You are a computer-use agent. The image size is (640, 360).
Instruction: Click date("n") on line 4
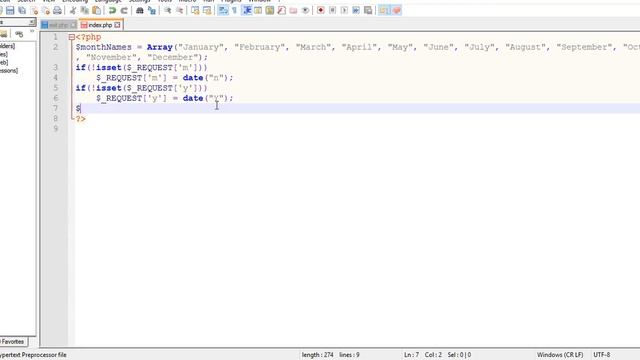coord(205,78)
